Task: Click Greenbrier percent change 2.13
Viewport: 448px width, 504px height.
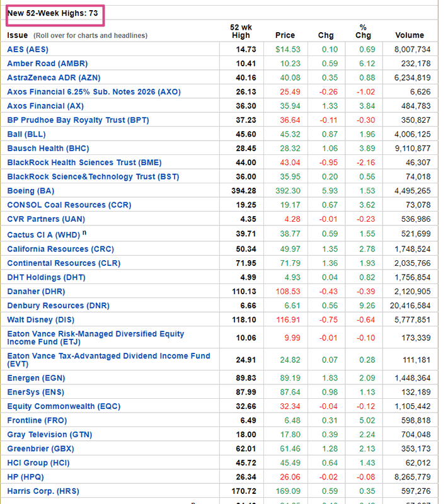Action: [367, 449]
